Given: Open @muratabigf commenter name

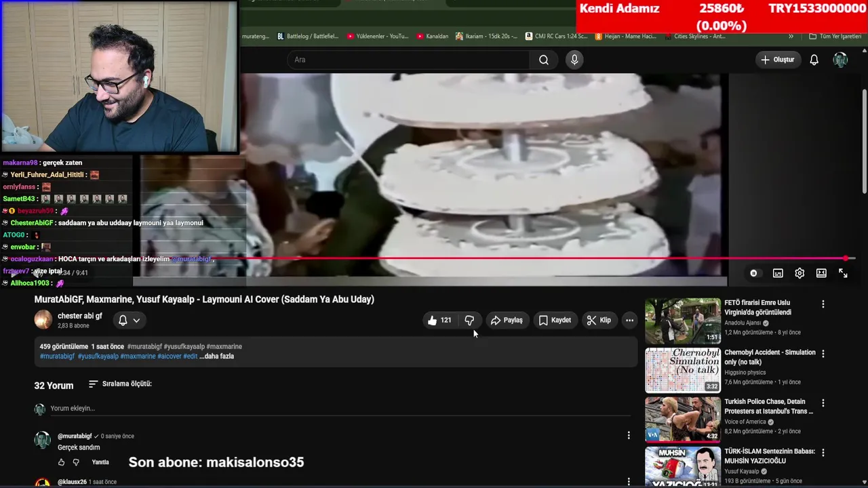Looking at the screenshot, I should pyautogui.click(x=75, y=436).
